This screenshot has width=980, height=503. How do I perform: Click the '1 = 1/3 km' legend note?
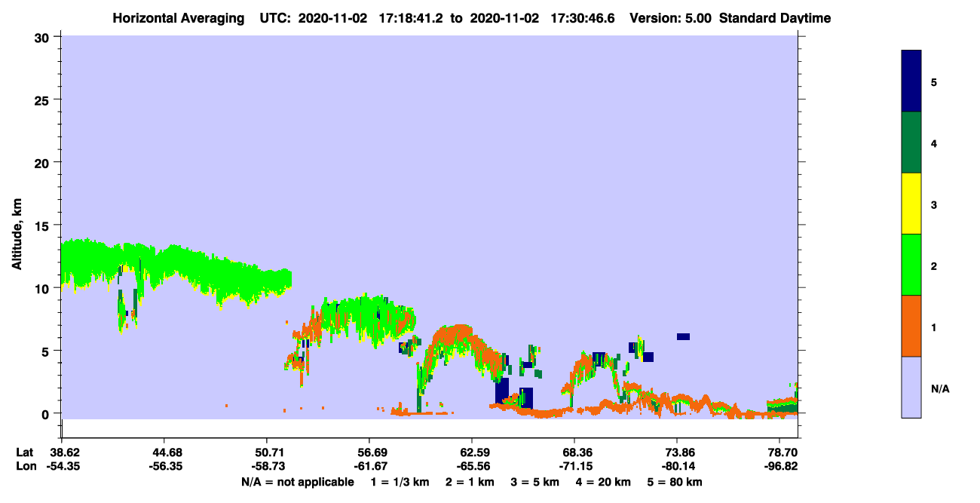pyautogui.click(x=400, y=482)
